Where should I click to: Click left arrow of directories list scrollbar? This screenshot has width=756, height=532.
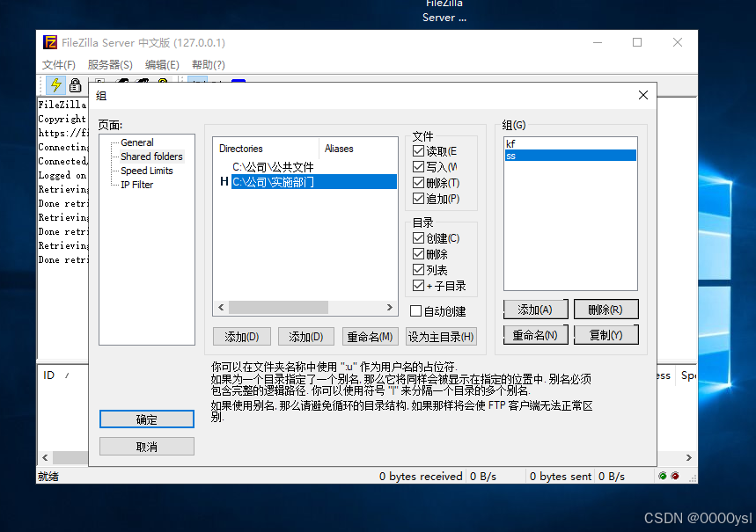pos(221,308)
